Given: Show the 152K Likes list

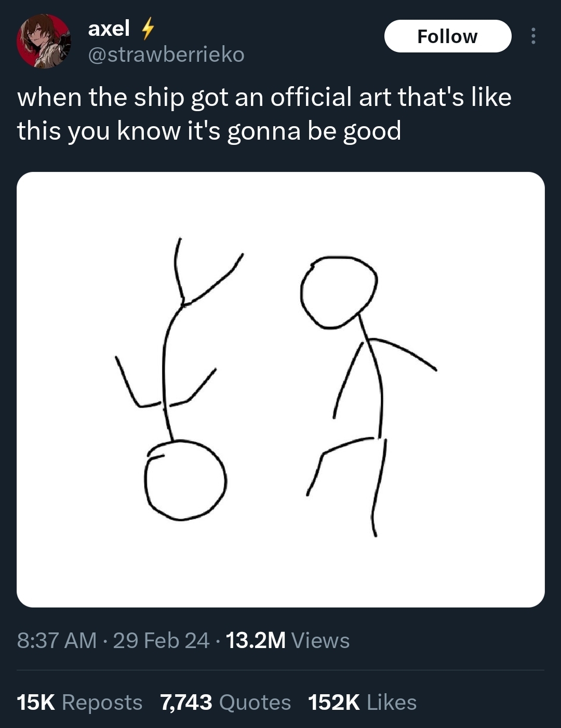Looking at the screenshot, I should pos(362,703).
